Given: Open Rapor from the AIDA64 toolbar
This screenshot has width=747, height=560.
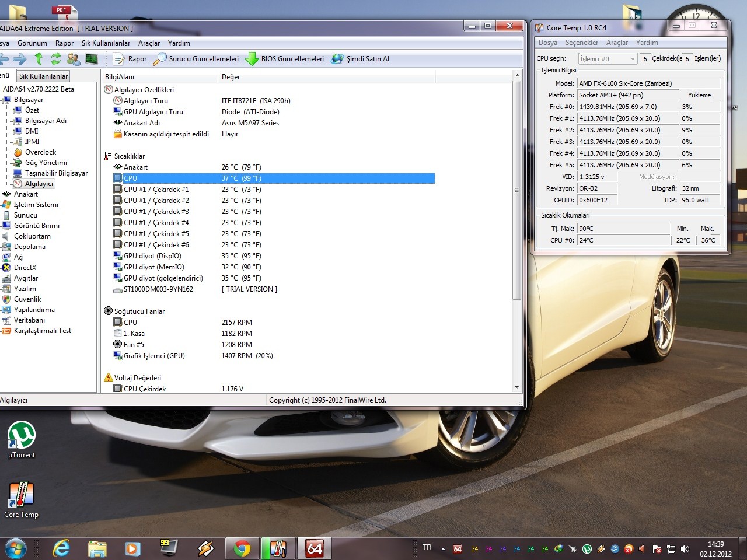Looking at the screenshot, I should click(x=130, y=59).
